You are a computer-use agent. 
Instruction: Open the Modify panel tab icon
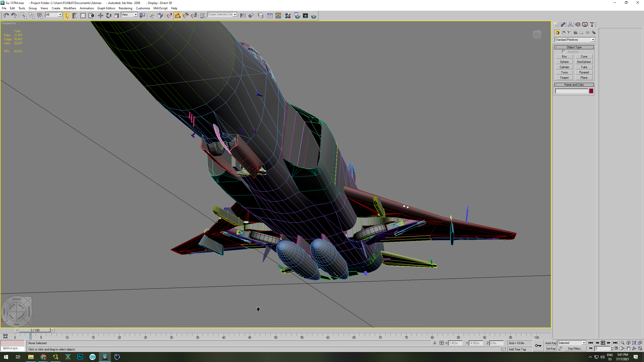pos(563,24)
